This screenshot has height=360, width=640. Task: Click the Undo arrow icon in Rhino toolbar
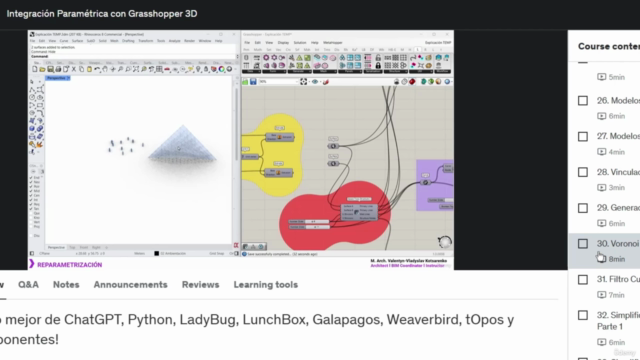tap(97, 69)
